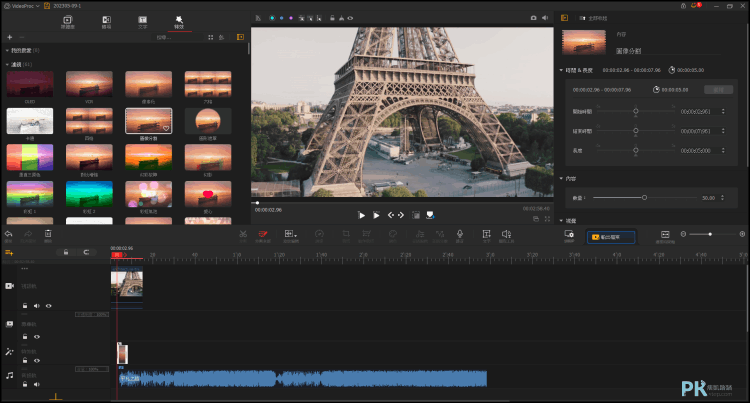Mute preview using speaker icon

545,18
